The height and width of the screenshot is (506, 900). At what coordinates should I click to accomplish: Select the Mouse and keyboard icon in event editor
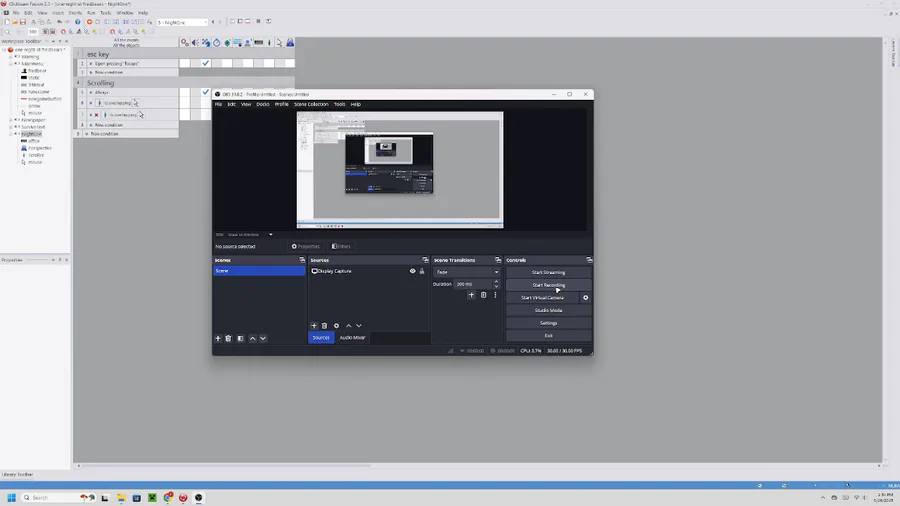tap(238, 42)
